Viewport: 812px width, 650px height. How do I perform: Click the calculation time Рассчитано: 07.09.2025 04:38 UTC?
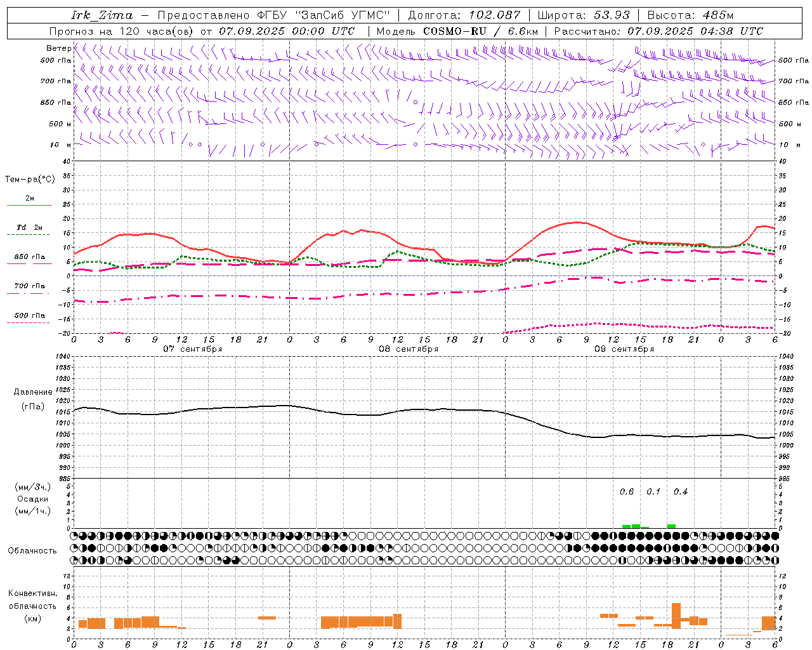click(x=658, y=31)
